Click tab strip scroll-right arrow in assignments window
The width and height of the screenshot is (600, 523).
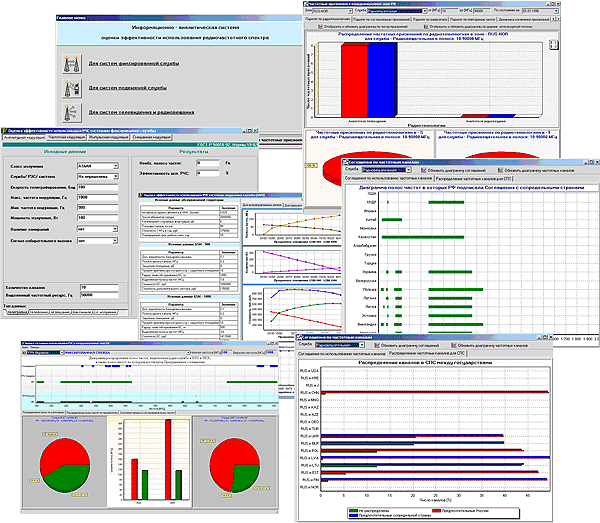[557, 19]
